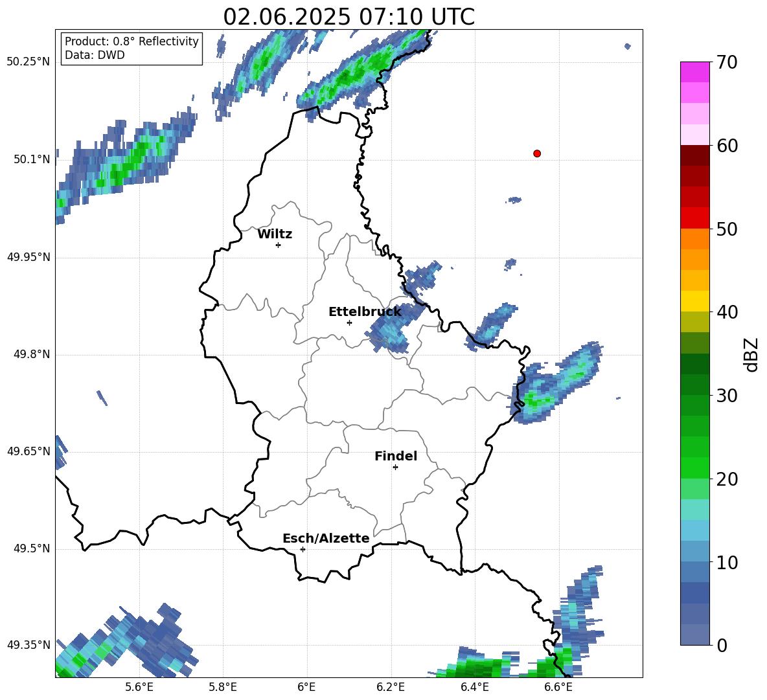Click the 6°E longitude label
Viewport: 767px width, 700px height.
pos(306,687)
